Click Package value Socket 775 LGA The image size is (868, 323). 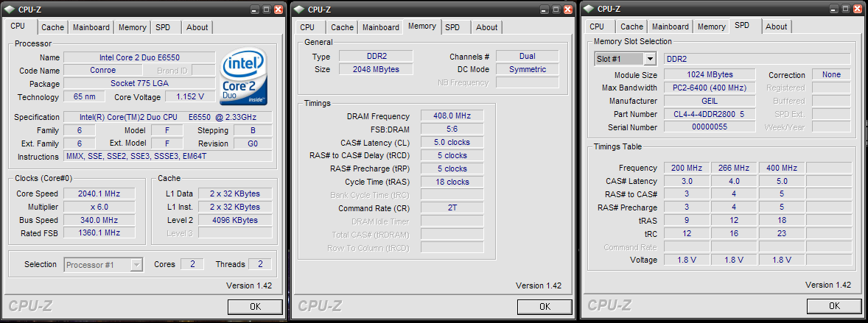coord(139,84)
